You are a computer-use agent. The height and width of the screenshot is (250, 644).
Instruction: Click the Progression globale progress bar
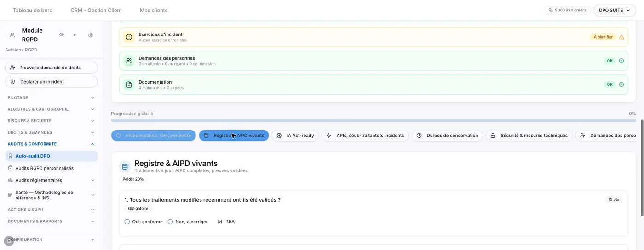point(374,121)
